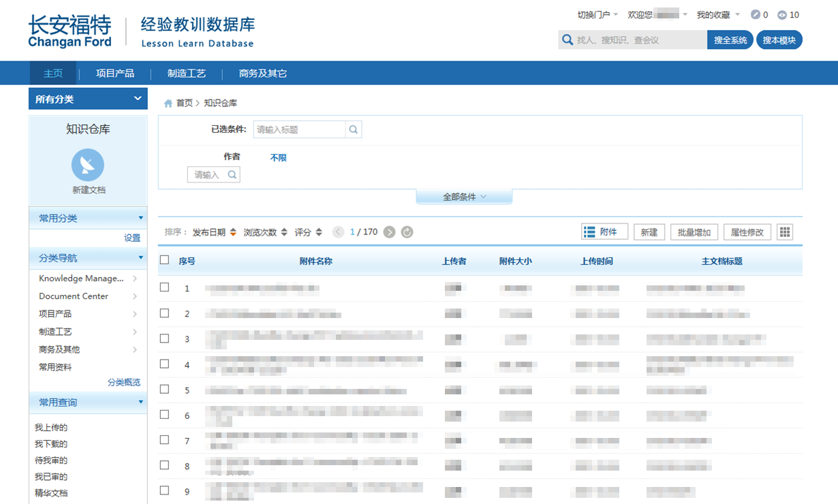Click the edit count icon showing 0

point(755,15)
